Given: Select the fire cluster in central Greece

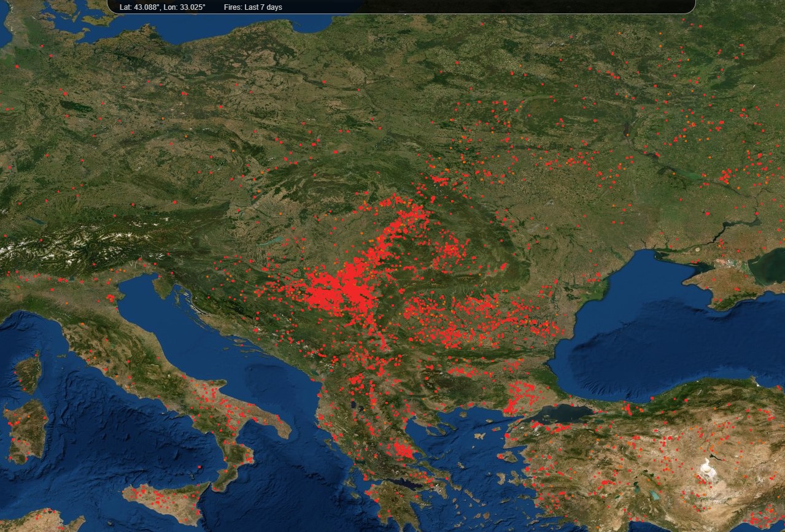Looking at the screenshot, I should coord(402,451).
